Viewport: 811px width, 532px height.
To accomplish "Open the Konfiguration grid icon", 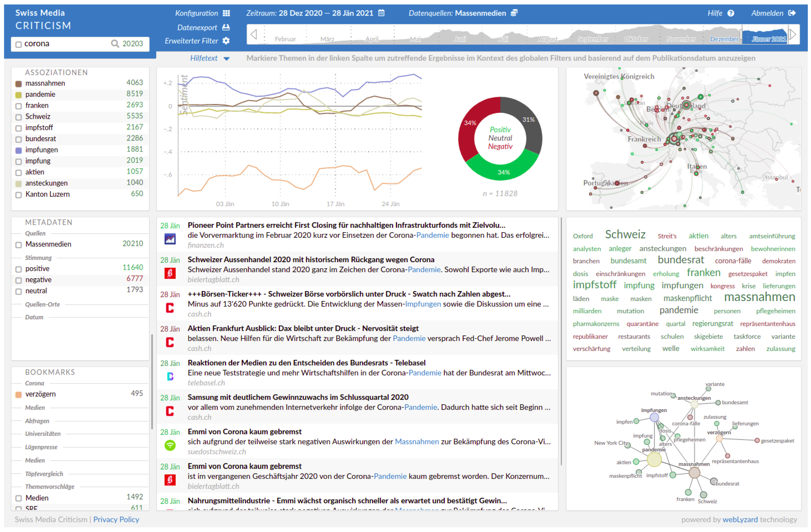I will point(226,13).
